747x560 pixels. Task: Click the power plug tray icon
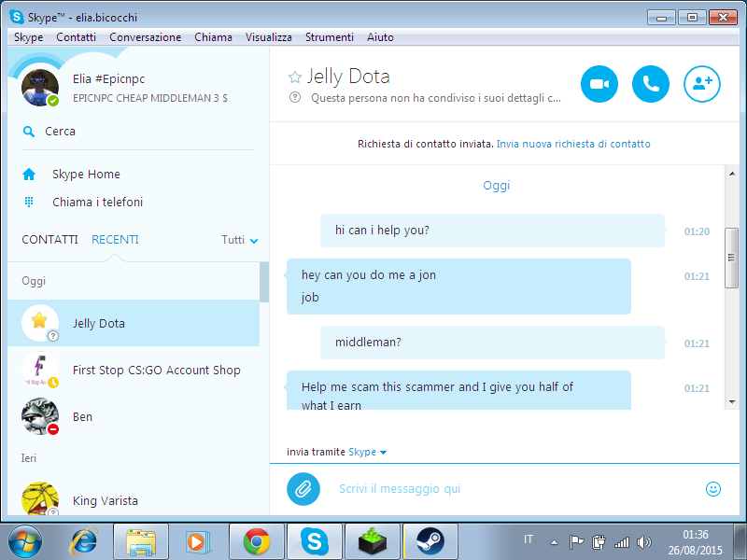click(x=599, y=542)
